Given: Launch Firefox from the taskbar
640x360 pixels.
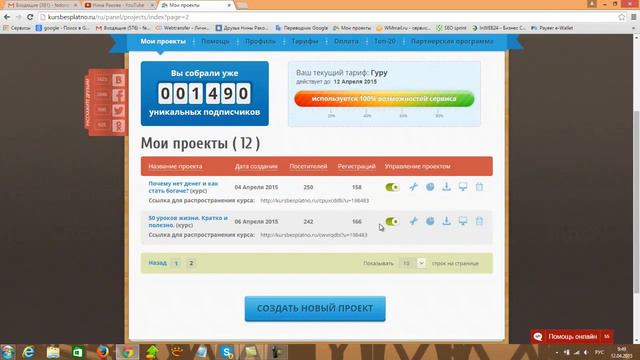Looking at the screenshot, I should [x=102, y=352].
